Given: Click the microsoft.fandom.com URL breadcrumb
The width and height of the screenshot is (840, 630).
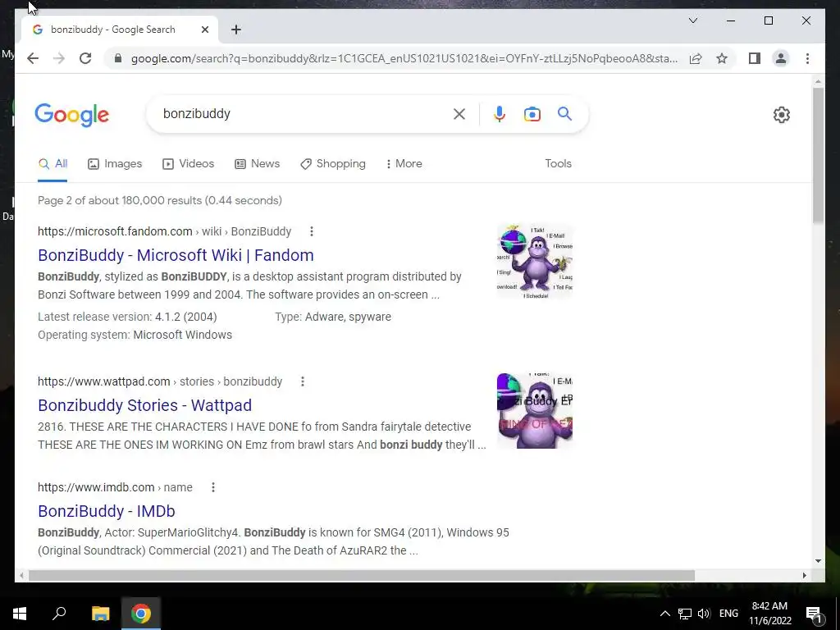Looking at the screenshot, I should coord(164,231).
